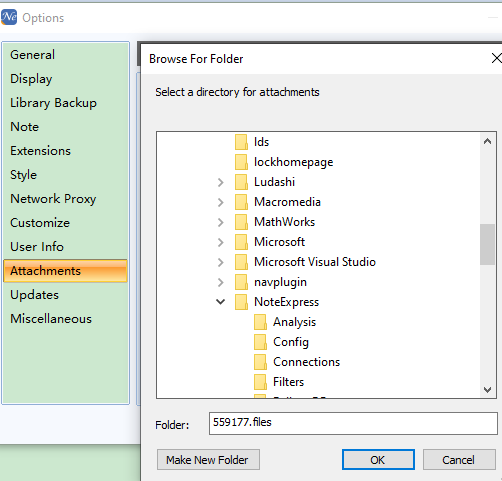
Task: Click the Ludashi folder icon
Action: click(241, 182)
